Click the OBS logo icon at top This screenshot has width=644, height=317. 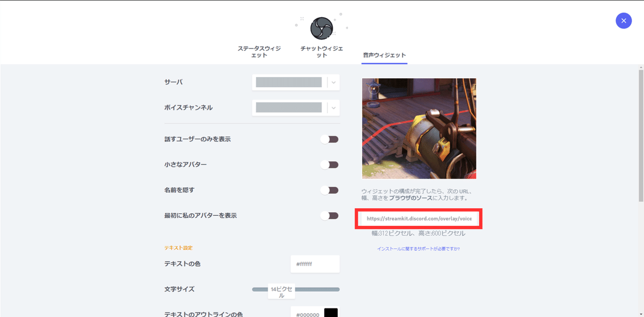pyautogui.click(x=321, y=27)
